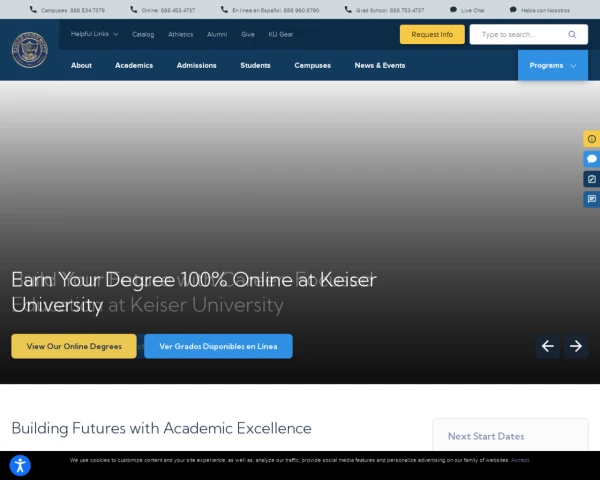The width and height of the screenshot is (600, 480).
Task: Click phone icon beside En línea en Español
Action: pos(224,10)
